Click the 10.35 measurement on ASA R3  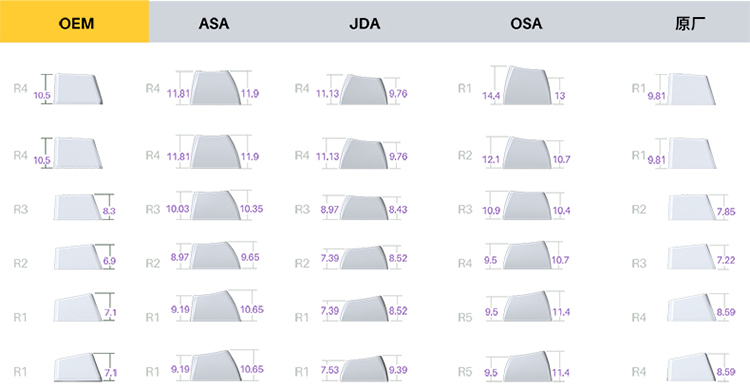(252, 209)
